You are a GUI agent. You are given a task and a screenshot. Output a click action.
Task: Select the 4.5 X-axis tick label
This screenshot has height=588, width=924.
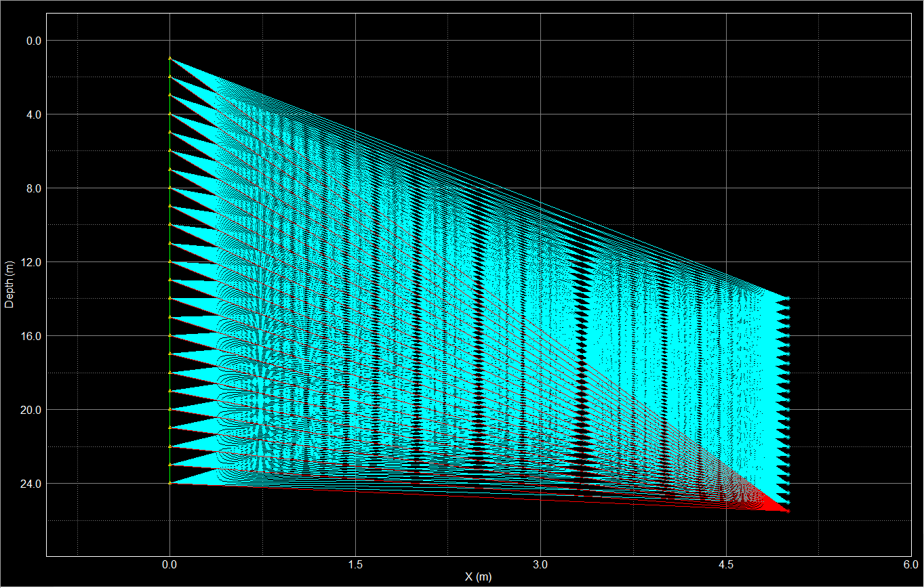tap(726, 564)
